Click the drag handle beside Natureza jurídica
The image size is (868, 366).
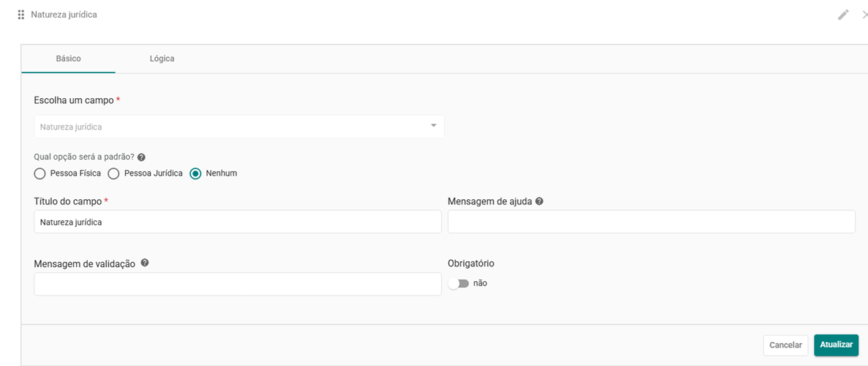(x=21, y=15)
